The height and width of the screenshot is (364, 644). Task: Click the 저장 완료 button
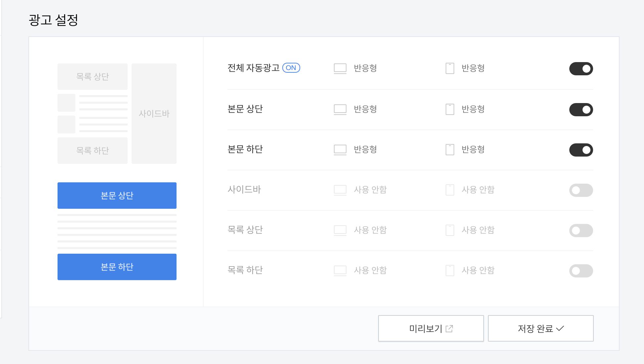(x=541, y=328)
